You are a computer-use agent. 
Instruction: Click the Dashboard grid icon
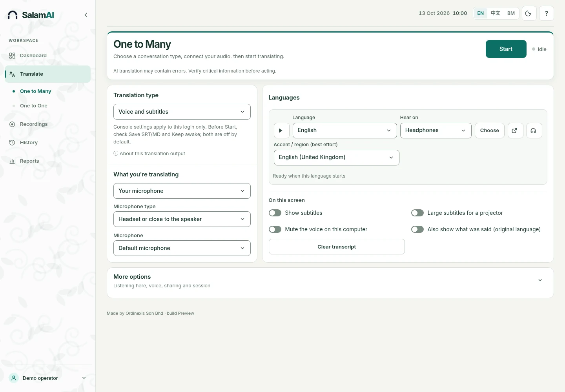12,56
